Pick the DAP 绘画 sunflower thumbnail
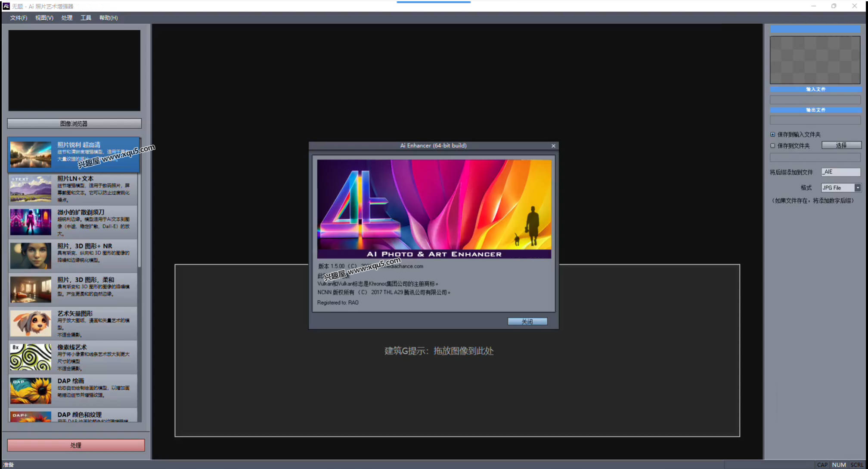This screenshot has width=868, height=469. pyautogui.click(x=31, y=391)
